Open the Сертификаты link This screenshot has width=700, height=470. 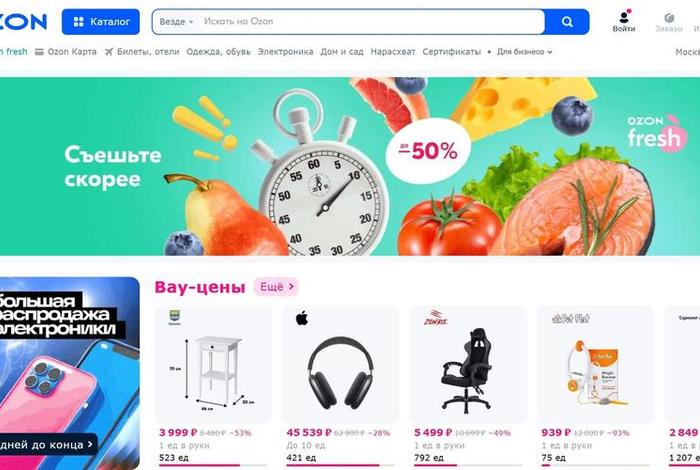[x=451, y=52]
